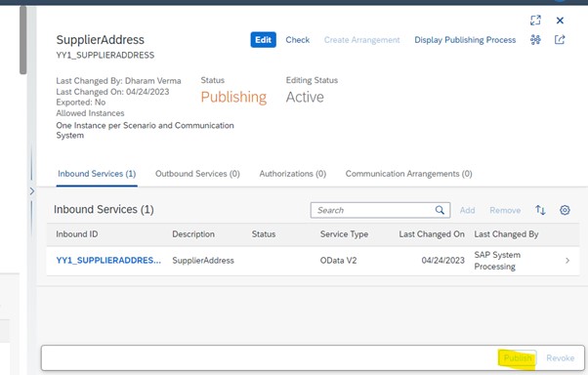Run the Check action

298,40
